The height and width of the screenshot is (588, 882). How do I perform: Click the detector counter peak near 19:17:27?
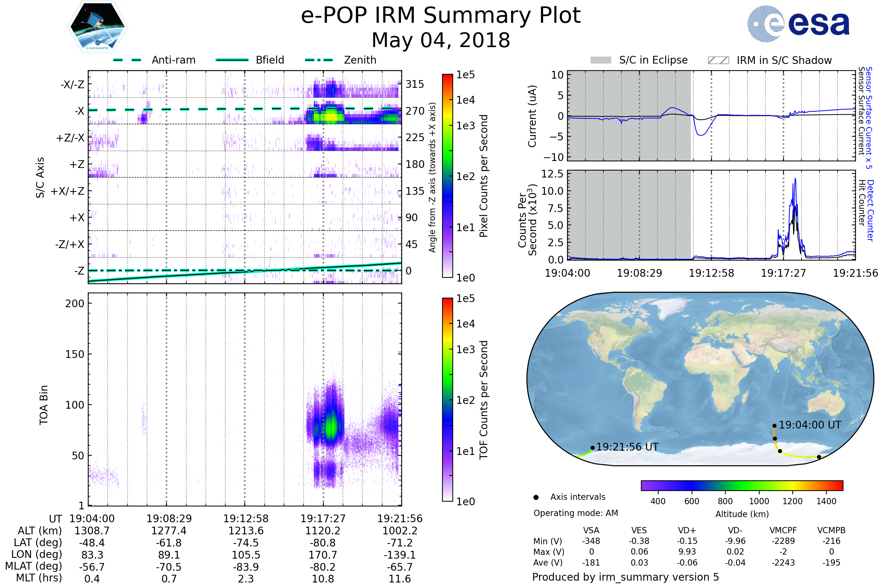pos(795,180)
